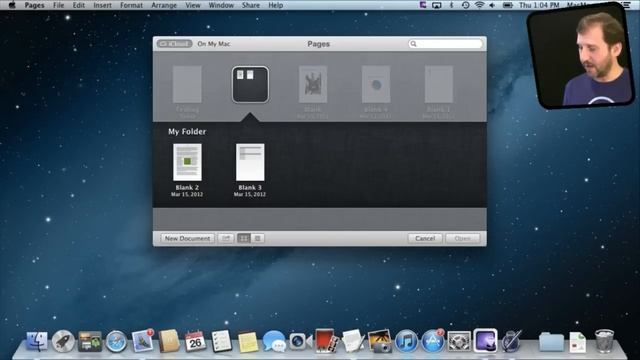640x360 pixels.
Task: Click the Pages ink pen Dock icon
Action: (x=511, y=341)
